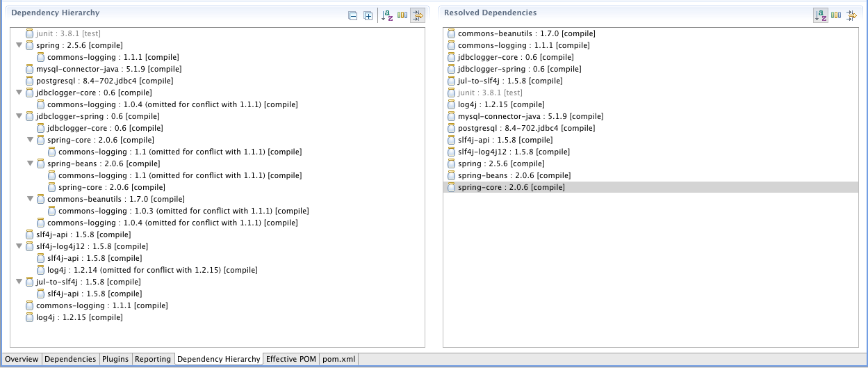Click jar icon of log4j : 1.2.14 omitted entry
The width and height of the screenshot is (868, 368).
(40, 270)
